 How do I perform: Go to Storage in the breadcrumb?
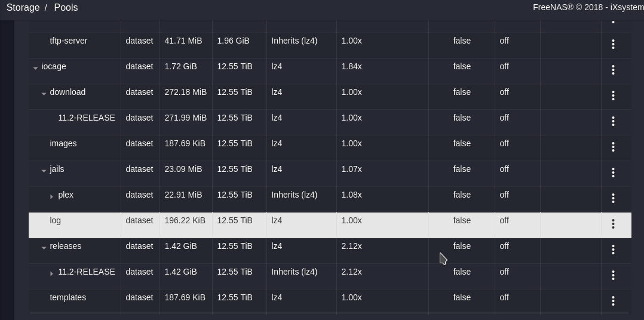pos(23,8)
